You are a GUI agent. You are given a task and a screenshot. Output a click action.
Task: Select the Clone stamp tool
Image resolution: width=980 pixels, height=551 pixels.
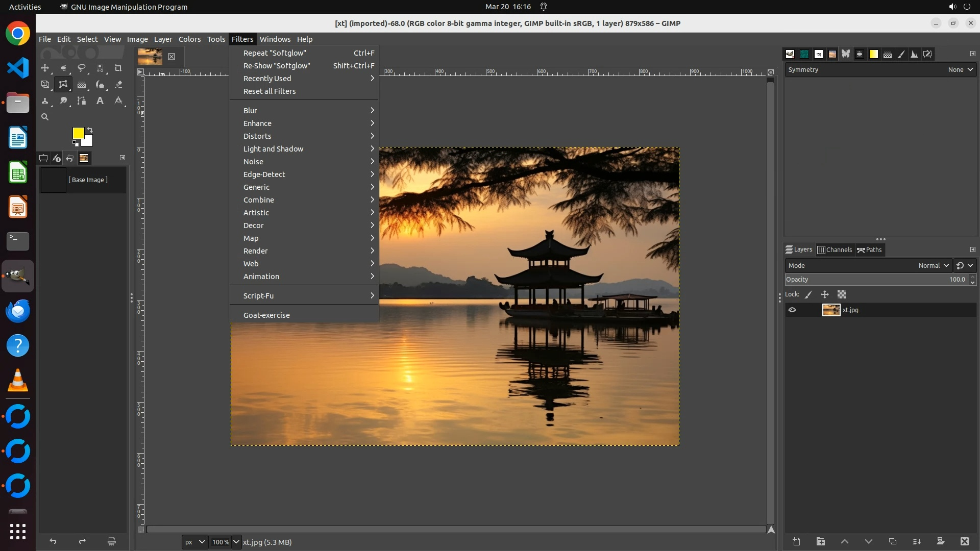click(x=45, y=101)
